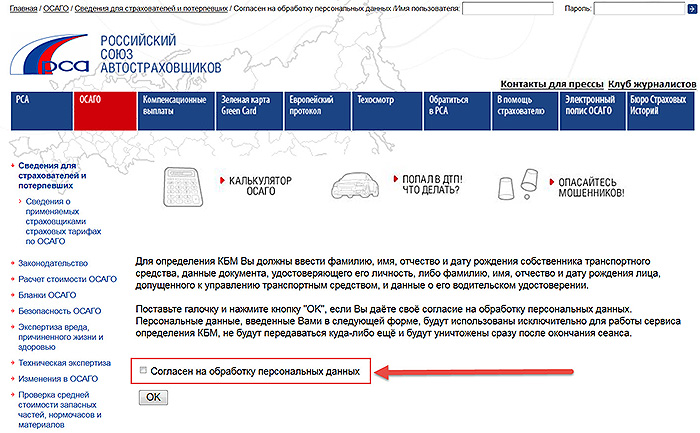Open the Европейский протокол menu item

(312, 111)
